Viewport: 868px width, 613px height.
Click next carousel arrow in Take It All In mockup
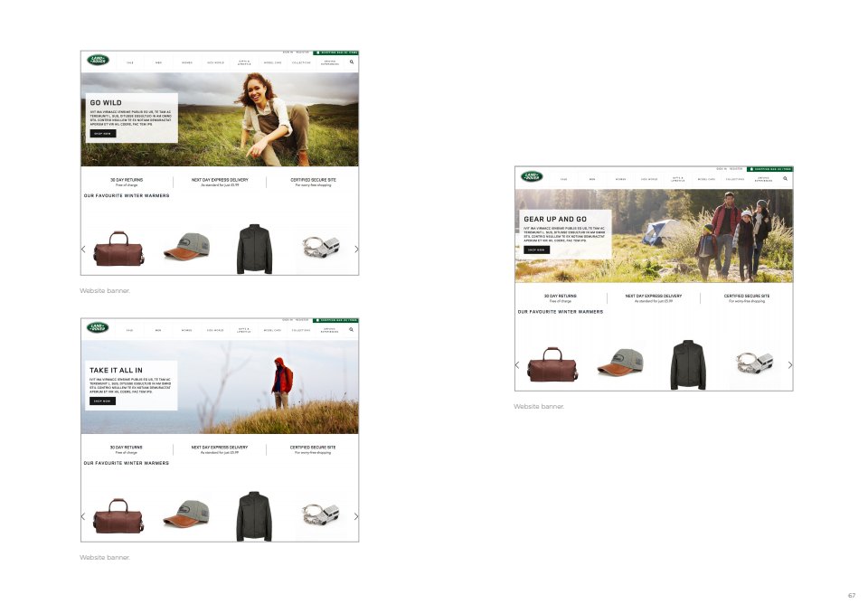pos(356,516)
